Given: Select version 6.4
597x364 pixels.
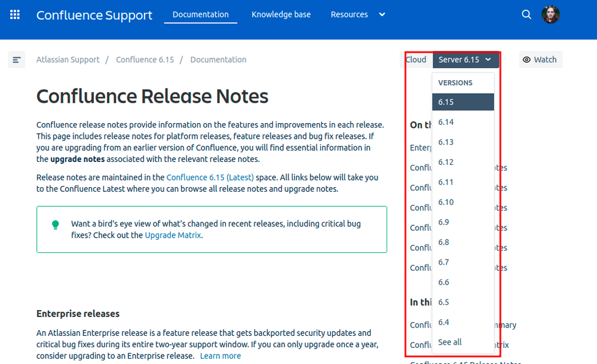Looking at the screenshot, I should [x=463, y=322].
